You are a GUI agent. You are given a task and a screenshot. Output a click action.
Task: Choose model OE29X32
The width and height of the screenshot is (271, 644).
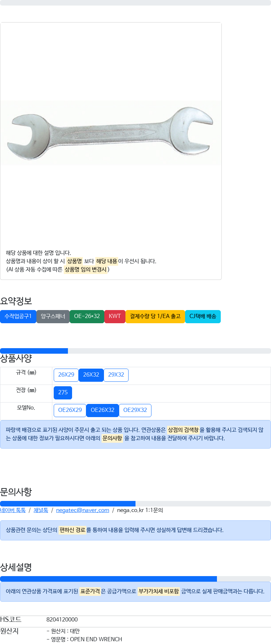pos(135,410)
